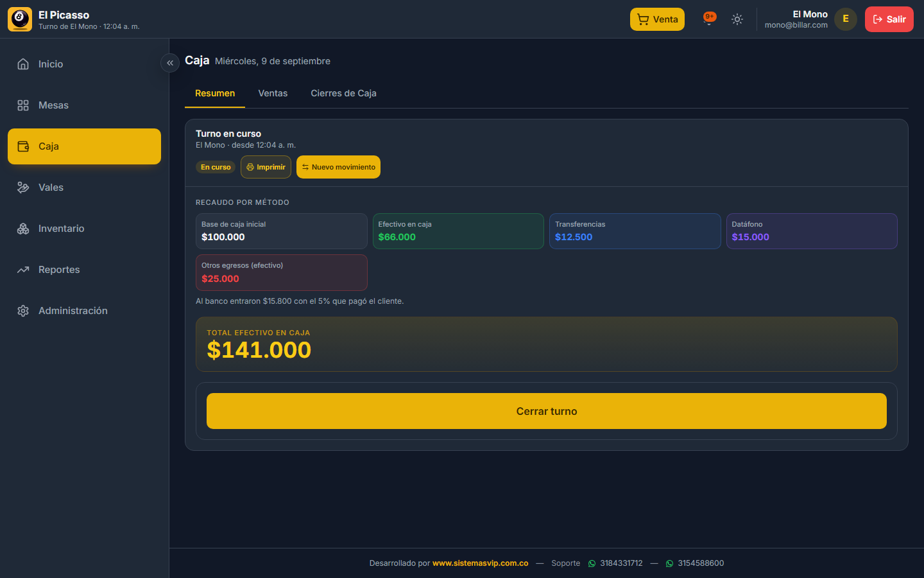Image resolution: width=924 pixels, height=578 pixels.
Task: Switch to the Cierres de Caja tab
Action: click(343, 94)
